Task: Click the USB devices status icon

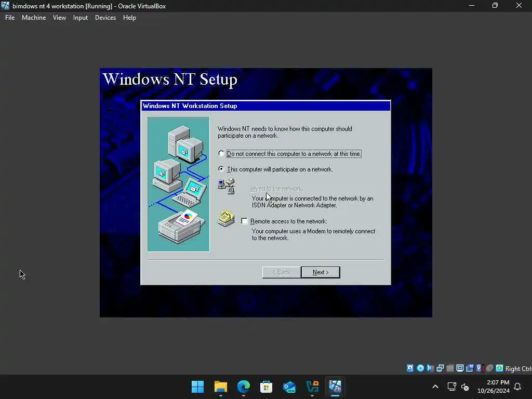Action: point(450,368)
